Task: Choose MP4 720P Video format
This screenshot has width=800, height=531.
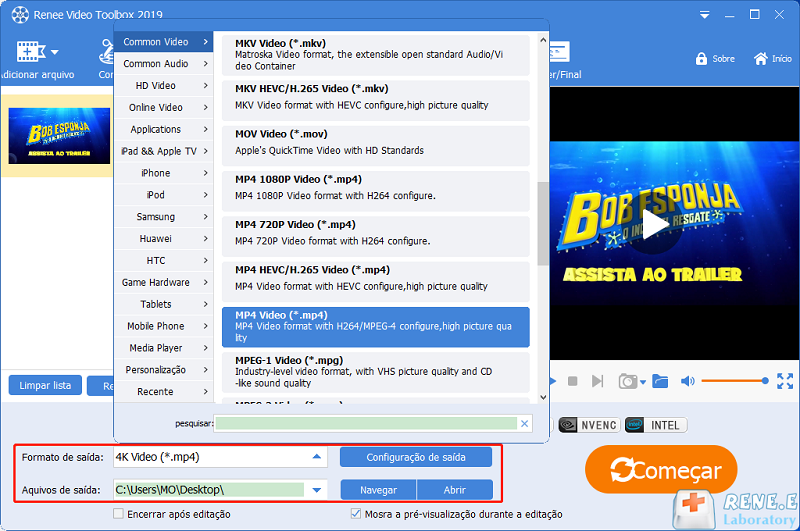Action: click(x=376, y=236)
